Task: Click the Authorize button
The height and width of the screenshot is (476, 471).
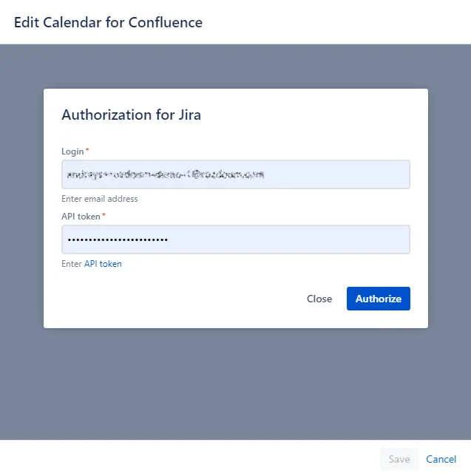Action: pyautogui.click(x=379, y=299)
